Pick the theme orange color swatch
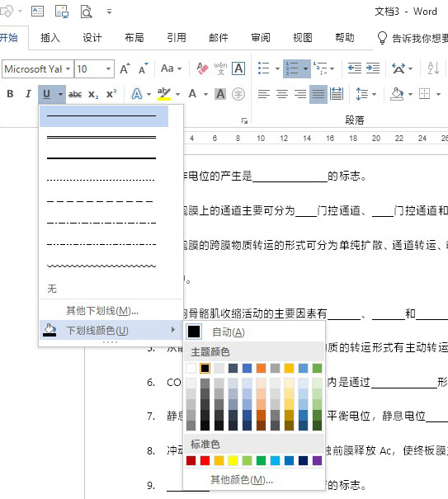 (x=261, y=368)
